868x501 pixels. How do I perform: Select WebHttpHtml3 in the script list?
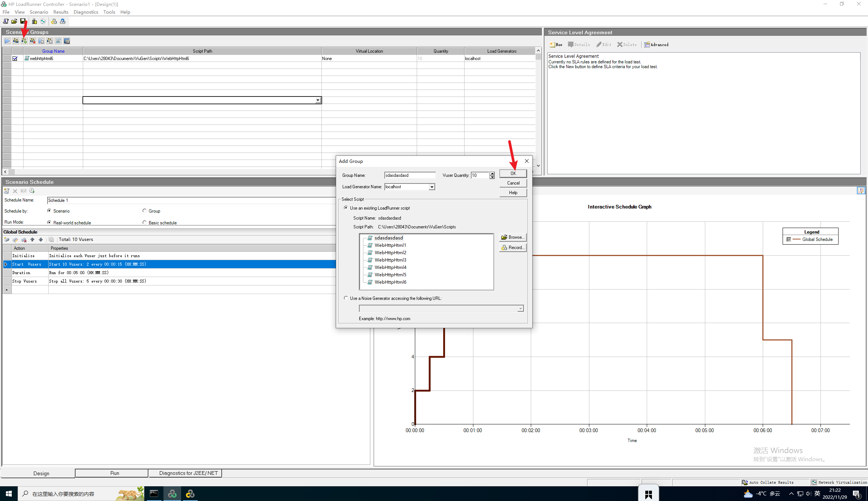[x=391, y=260]
